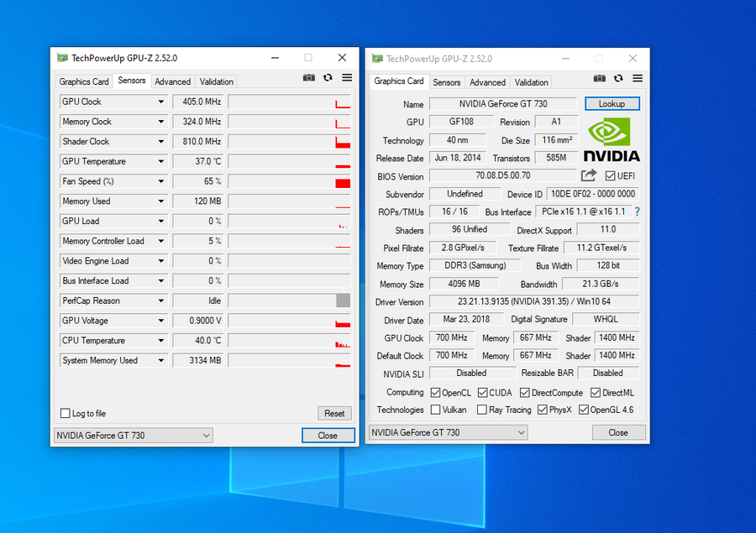Open Shader Clock sensor dropdown arrow
Viewport: 756px width, 533px height.
click(x=161, y=141)
